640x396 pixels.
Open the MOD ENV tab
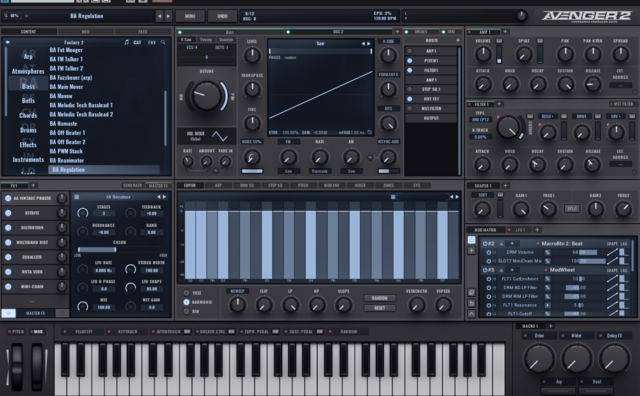coord(331,185)
